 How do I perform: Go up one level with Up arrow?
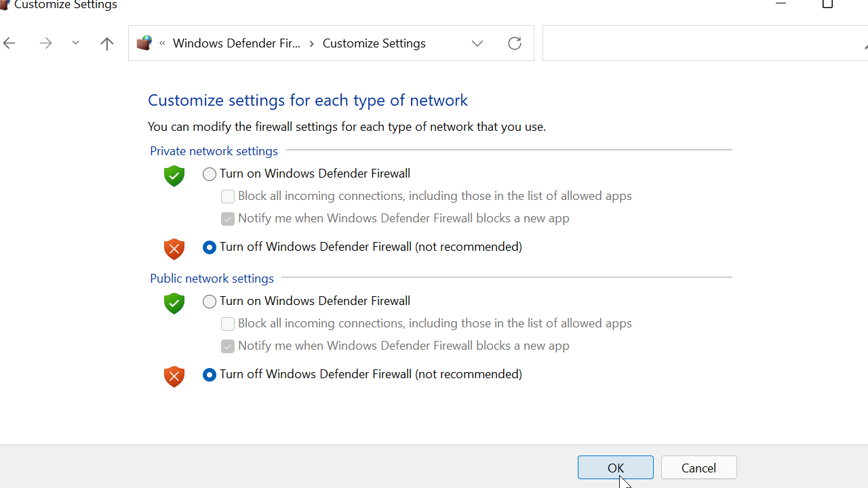[107, 43]
